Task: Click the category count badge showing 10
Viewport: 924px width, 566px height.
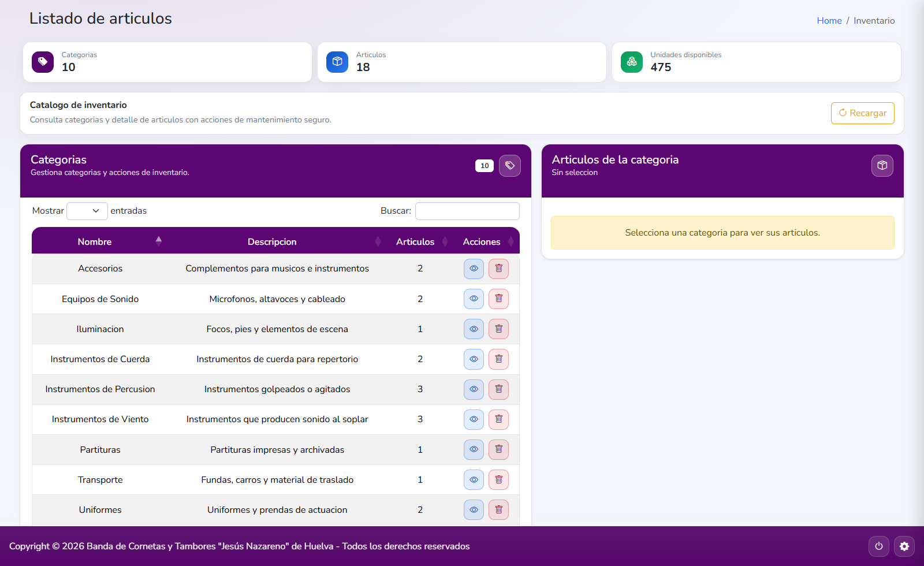Action: [484, 166]
